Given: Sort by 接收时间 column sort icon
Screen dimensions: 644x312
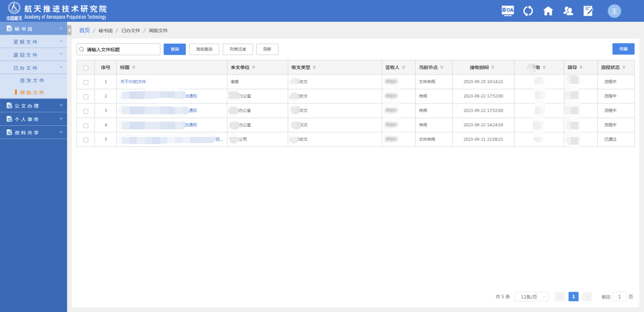Looking at the screenshot, I should tap(493, 67).
